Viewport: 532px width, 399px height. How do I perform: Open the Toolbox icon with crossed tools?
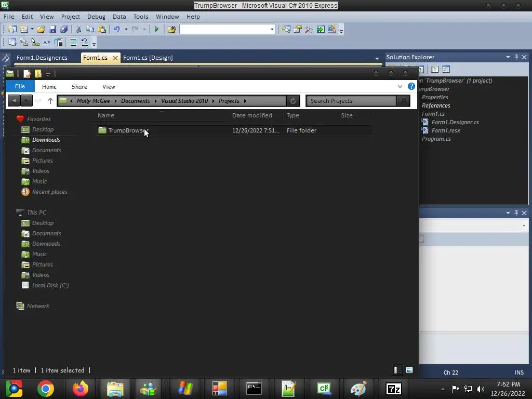[309, 29]
